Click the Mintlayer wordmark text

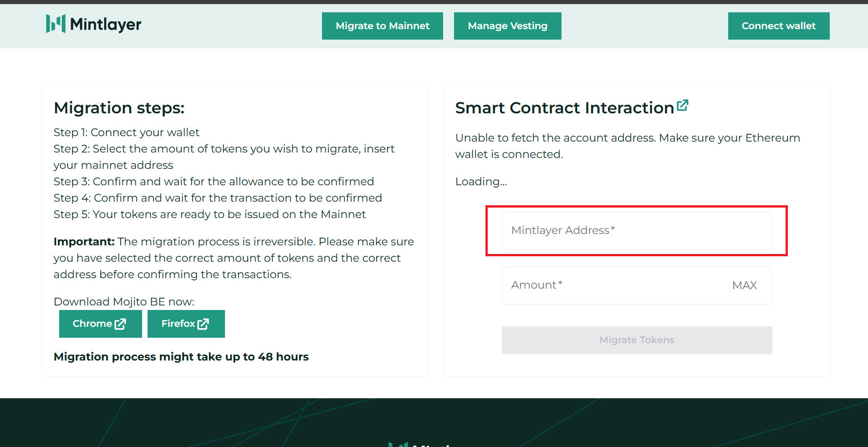(106, 24)
